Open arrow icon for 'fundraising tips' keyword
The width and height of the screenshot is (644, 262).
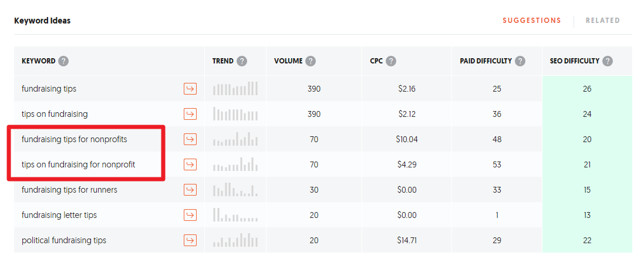pyautogui.click(x=190, y=89)
